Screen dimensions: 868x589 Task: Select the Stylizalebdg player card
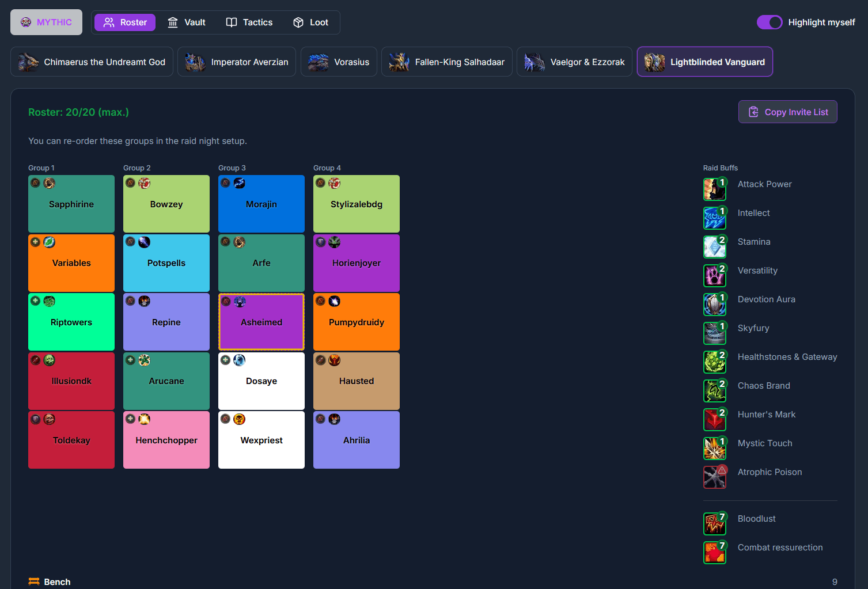tap(357, 204)
